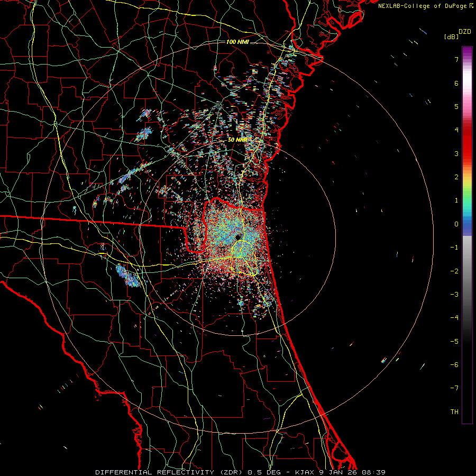Click the 0 value on color scale
The height and width of the screenshot is (476, 476).
coord(456,224)
